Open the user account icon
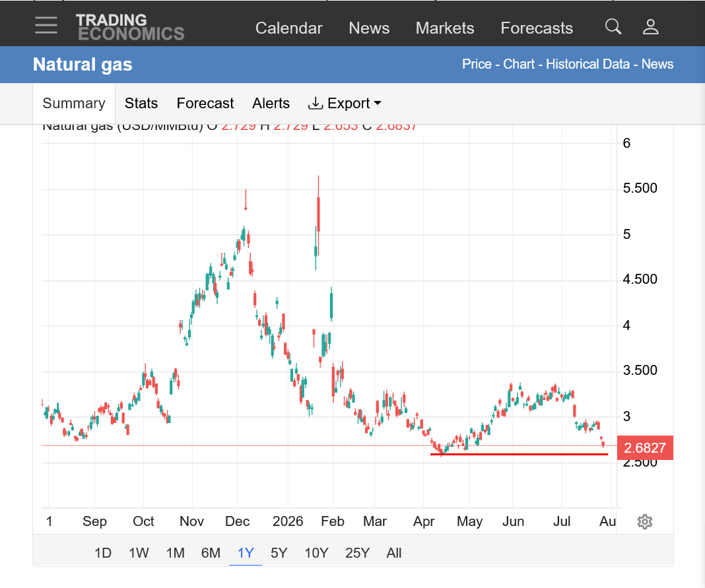Screen dimensions: 705x588 click(x=650, y=27)
